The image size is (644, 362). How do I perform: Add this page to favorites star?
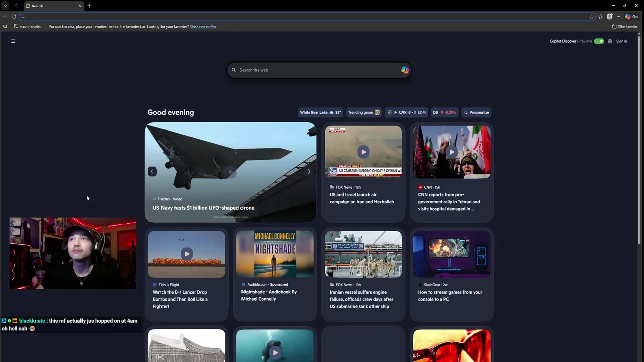591,16
